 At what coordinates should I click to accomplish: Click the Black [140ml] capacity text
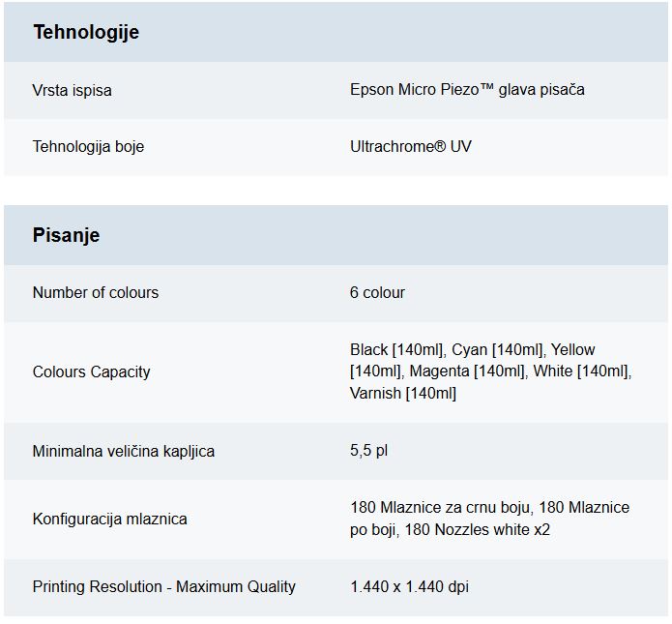click(396, 349)
